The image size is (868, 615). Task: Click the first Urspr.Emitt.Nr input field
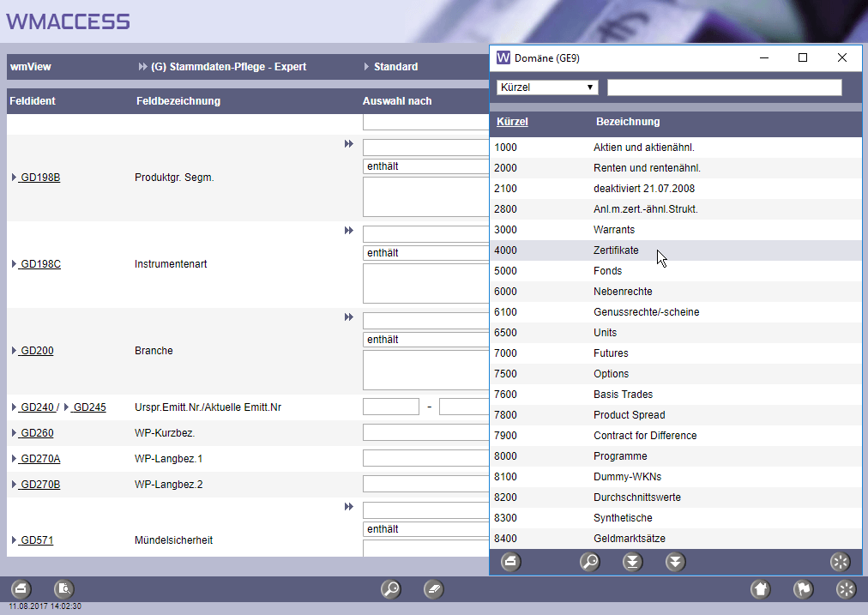tap(391, 407)
